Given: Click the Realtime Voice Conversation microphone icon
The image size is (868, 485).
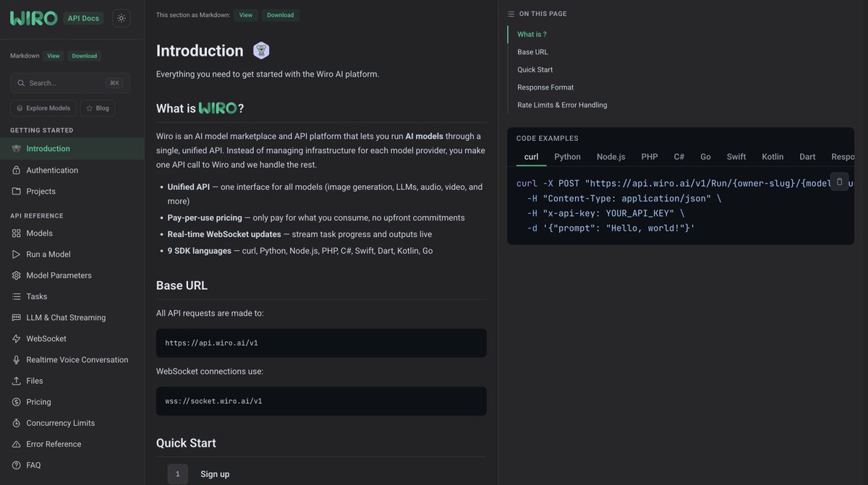Looking at the screenshot, I should coord(17,360).
